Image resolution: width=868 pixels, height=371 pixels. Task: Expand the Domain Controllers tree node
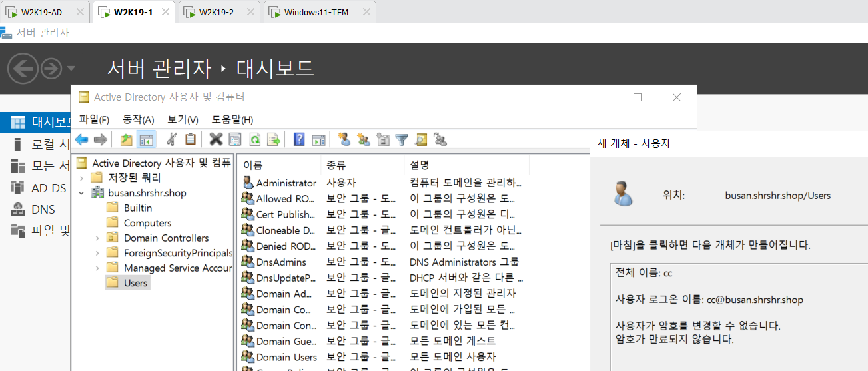pos(97,238)
